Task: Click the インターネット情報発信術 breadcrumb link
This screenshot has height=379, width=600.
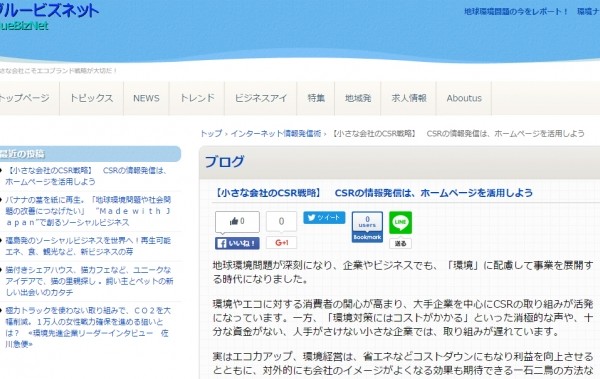Action: (x=276, y=134)
